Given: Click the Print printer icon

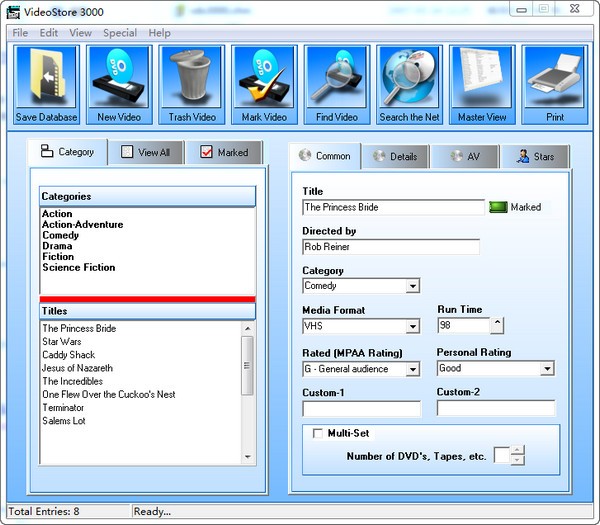Looking at the screenshot, I should point(555,78).
